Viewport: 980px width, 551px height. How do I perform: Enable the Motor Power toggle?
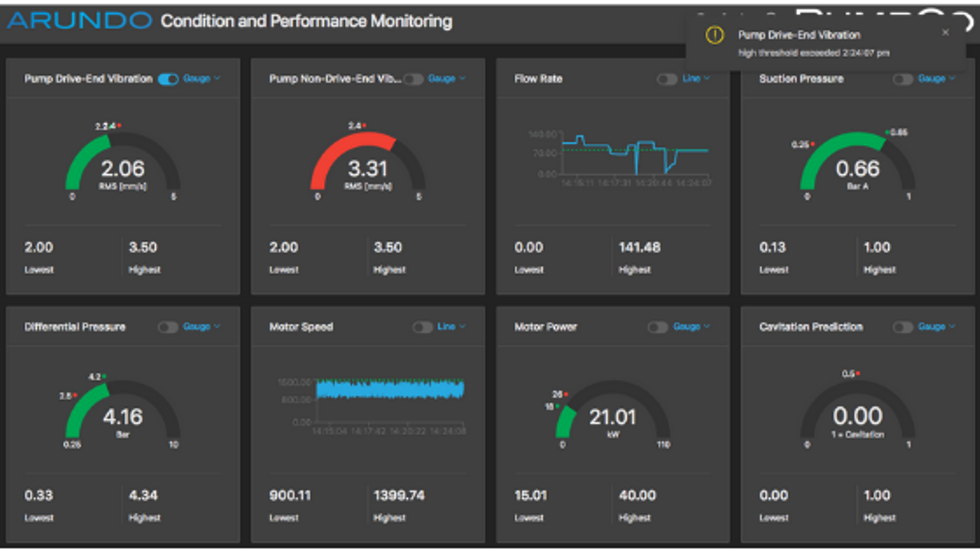click(657, 327)
